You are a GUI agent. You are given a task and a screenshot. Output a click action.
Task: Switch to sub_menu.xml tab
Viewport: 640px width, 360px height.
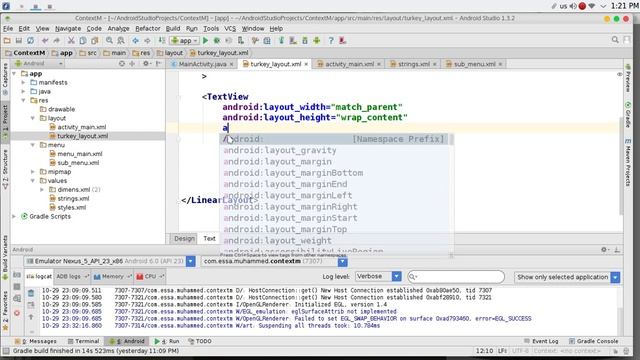(474, 64)
